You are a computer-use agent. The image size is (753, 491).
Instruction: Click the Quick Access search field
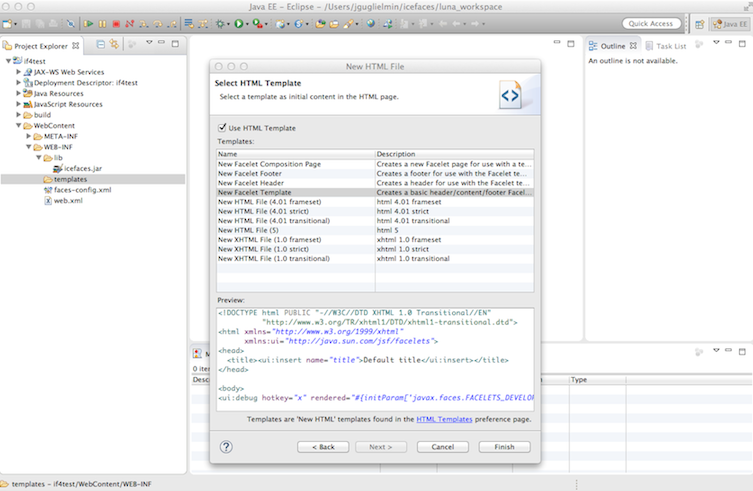[651, 23]
